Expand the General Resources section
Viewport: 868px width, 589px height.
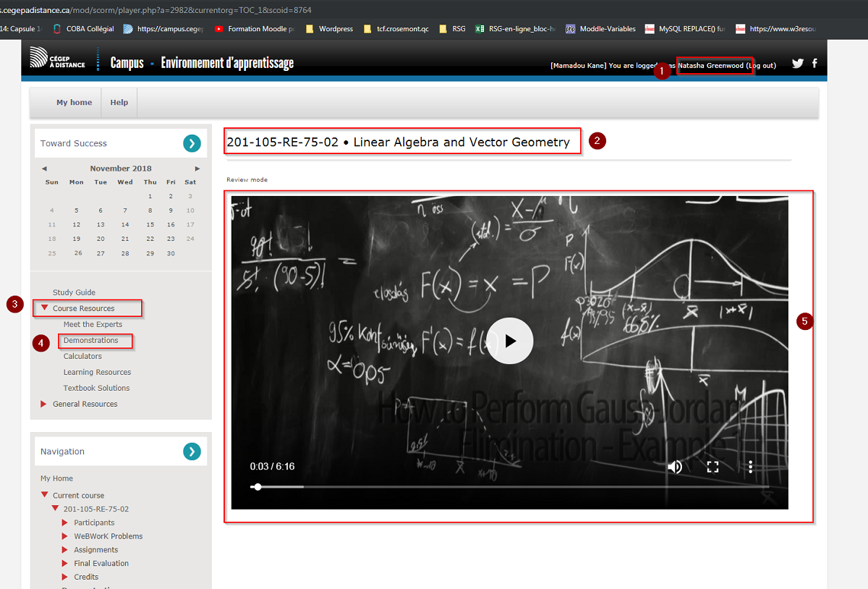coord(44,404)
